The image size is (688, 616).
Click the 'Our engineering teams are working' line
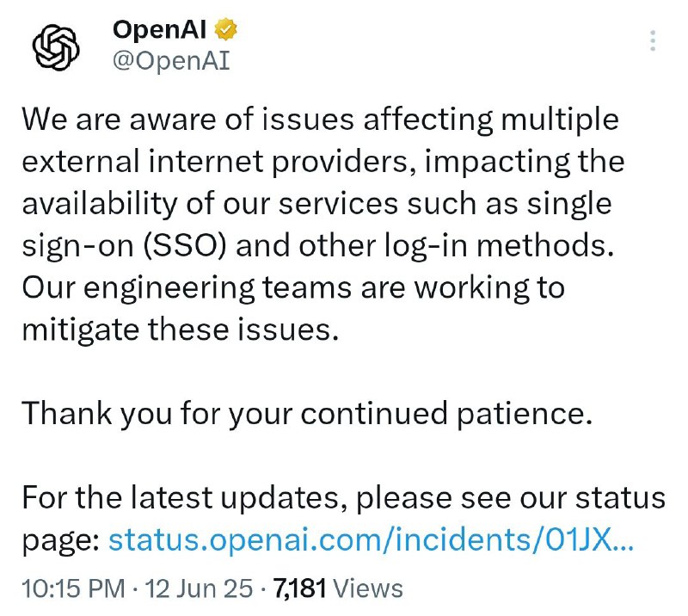click(x=293, y=288)
